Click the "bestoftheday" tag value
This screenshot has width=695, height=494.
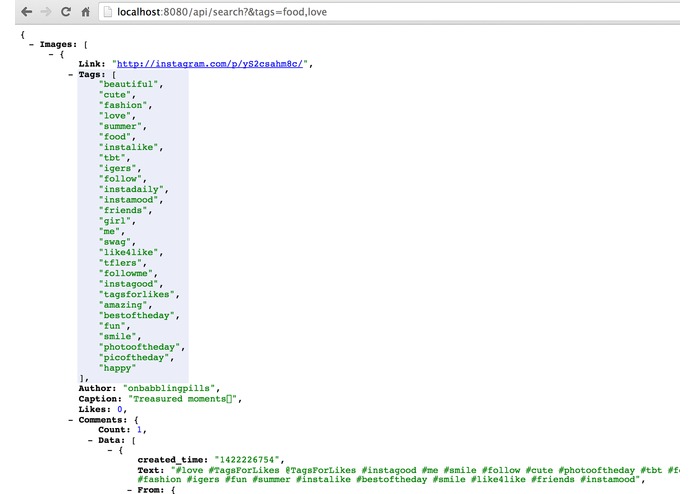tap(137, 315)
